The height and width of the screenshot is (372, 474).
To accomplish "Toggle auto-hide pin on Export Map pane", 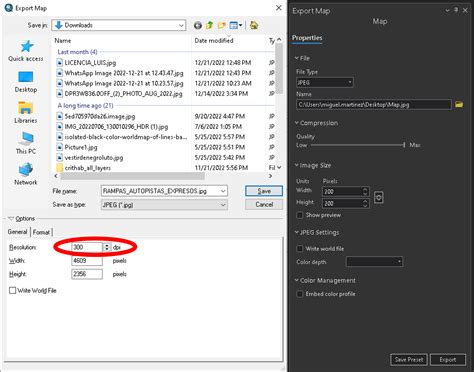I will pyautogui.click(x=456, y=10).
